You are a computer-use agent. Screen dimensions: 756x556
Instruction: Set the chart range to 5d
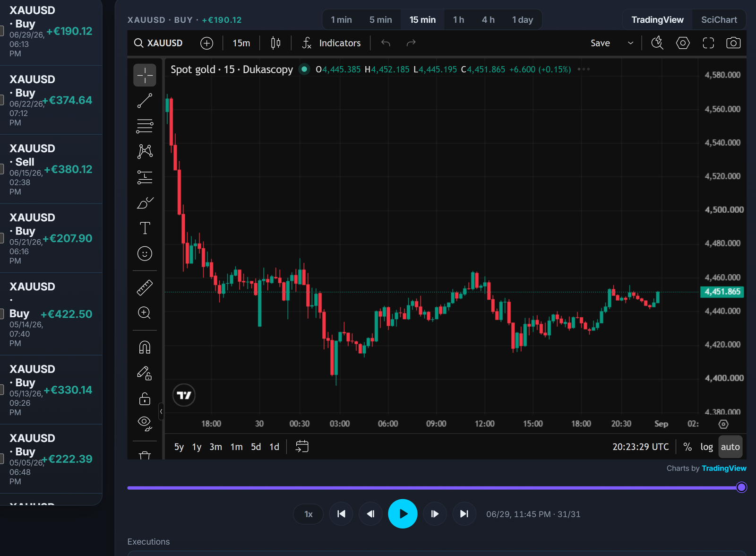point(256,447)
